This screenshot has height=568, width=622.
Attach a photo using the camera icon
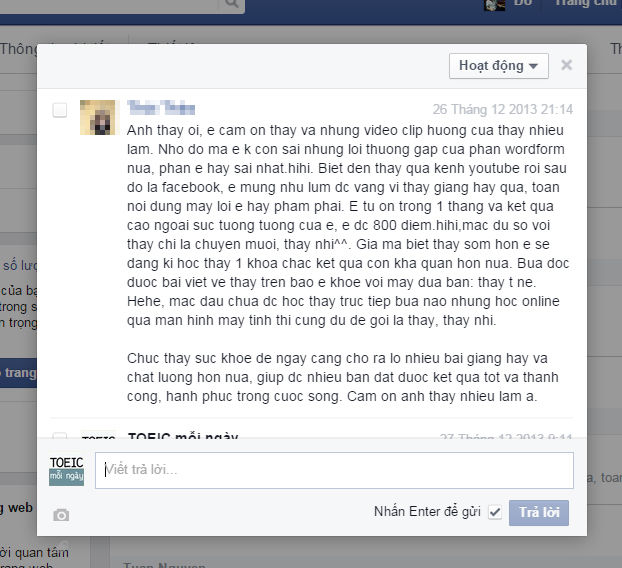61,515
